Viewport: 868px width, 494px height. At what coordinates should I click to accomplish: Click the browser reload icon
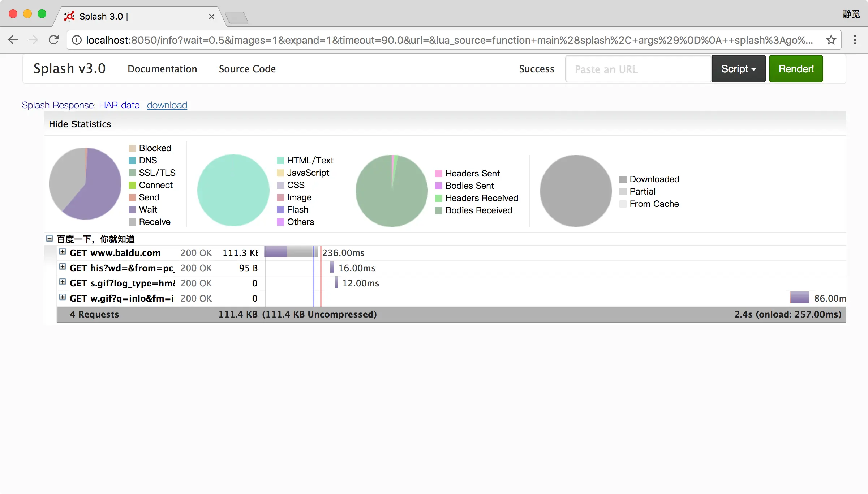[54, 40]
